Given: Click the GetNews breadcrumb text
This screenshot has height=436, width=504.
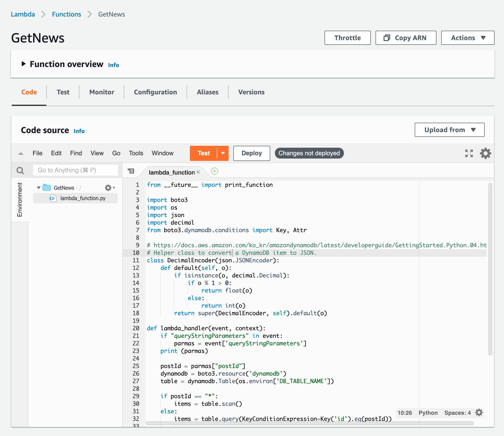Looking at the screenshot, I should [111, 14].
